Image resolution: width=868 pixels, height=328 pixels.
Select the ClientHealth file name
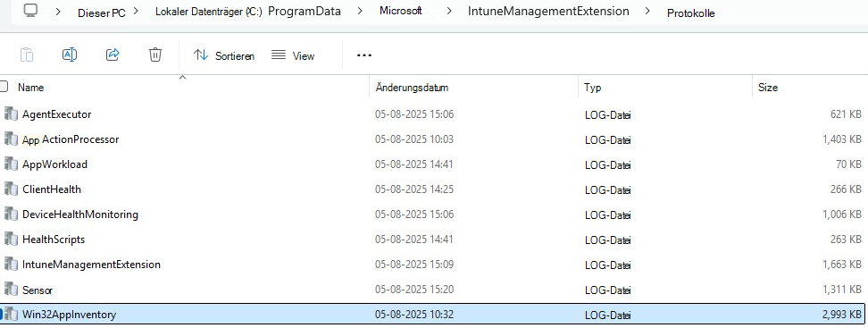coord(52,189)
